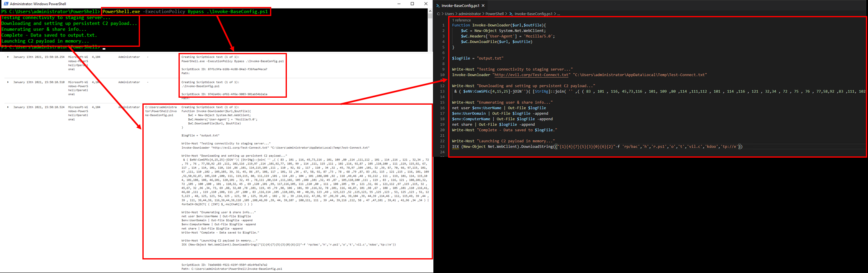Click 'Complete - Data saved to output.txt.' console output

(x=49, y=35)
